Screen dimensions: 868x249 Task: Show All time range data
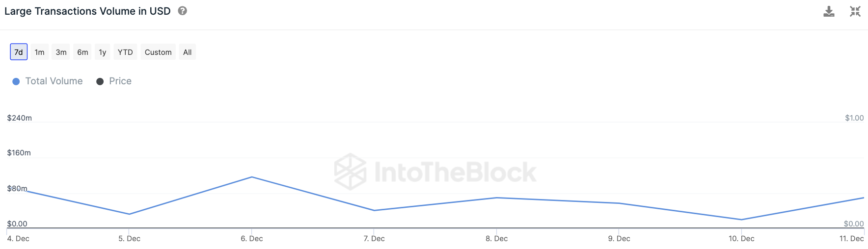point(187,52)
